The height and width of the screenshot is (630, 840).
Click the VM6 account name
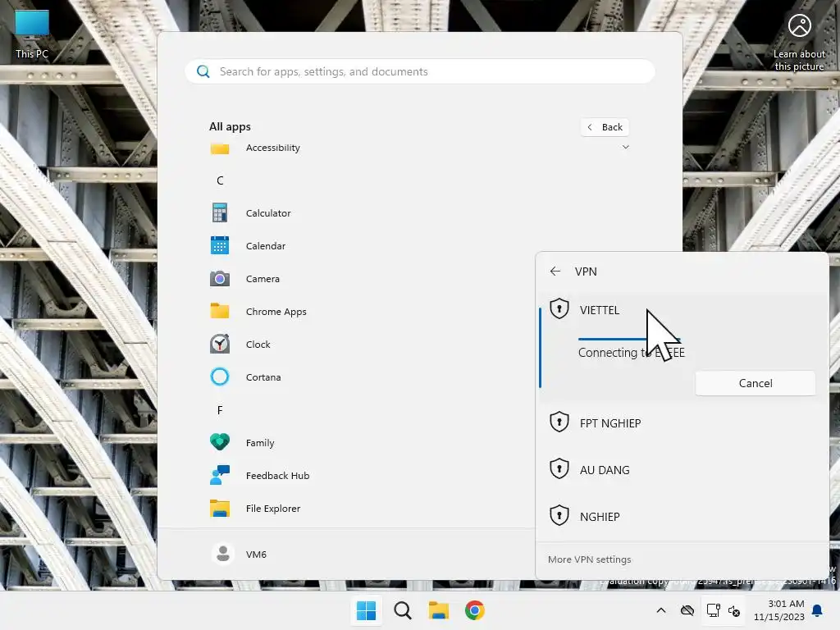(x=256, y=554)
